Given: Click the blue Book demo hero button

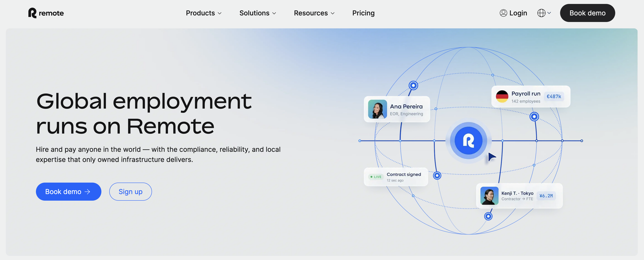Looking at the screenshot, I should point(68,192).
